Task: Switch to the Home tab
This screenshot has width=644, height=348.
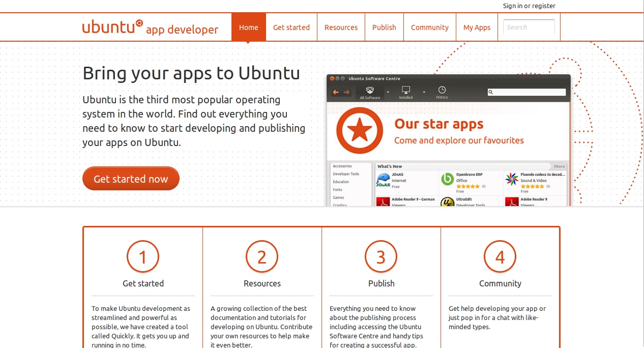Action: [x=249, y=27]
